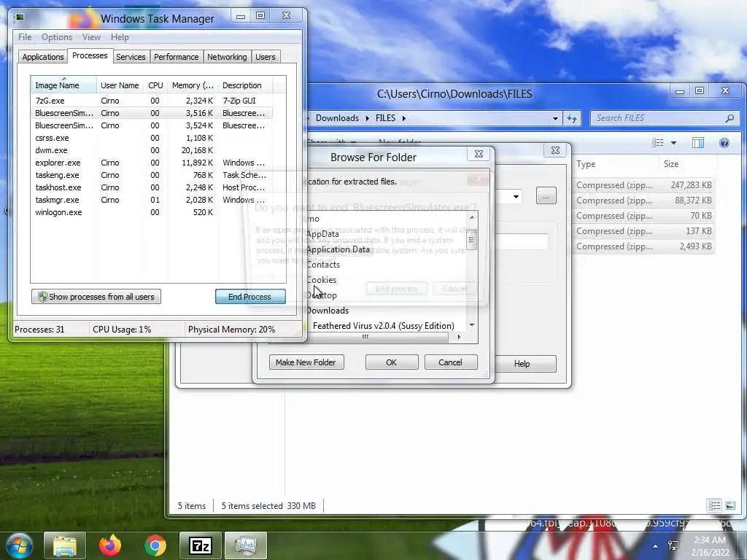
Task: Open Help icon in Explorer window
Action: point(724,143)
